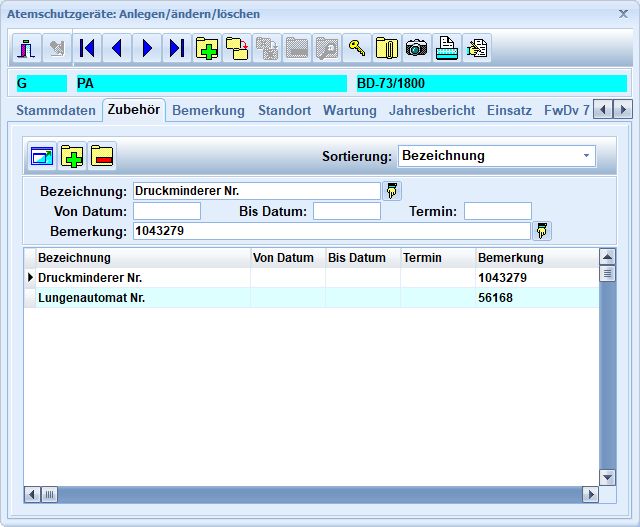Open the Wartung tab
The width and height of the screenshot is (640, 527).
(x=350, y=111)
